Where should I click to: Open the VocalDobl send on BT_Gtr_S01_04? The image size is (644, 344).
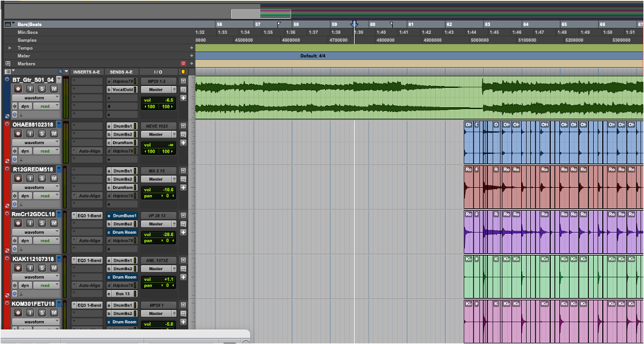pos(122,90)
